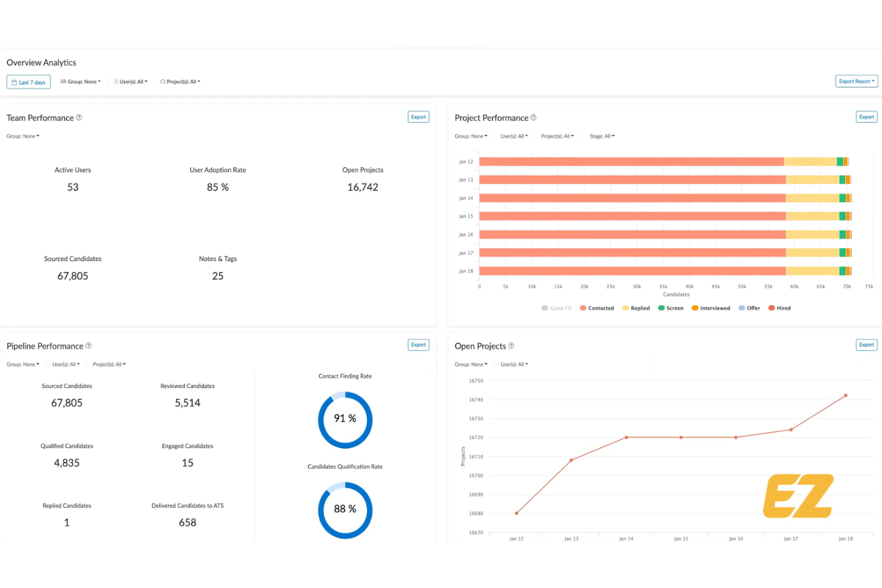This screenshot has width=882, height=588.
Task: Open the Project Performance help tooltip icon
Action: pos(534,117)
